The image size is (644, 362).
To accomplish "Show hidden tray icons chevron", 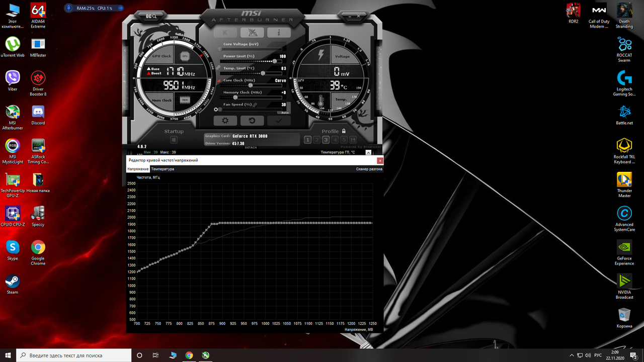I will 572,355.
